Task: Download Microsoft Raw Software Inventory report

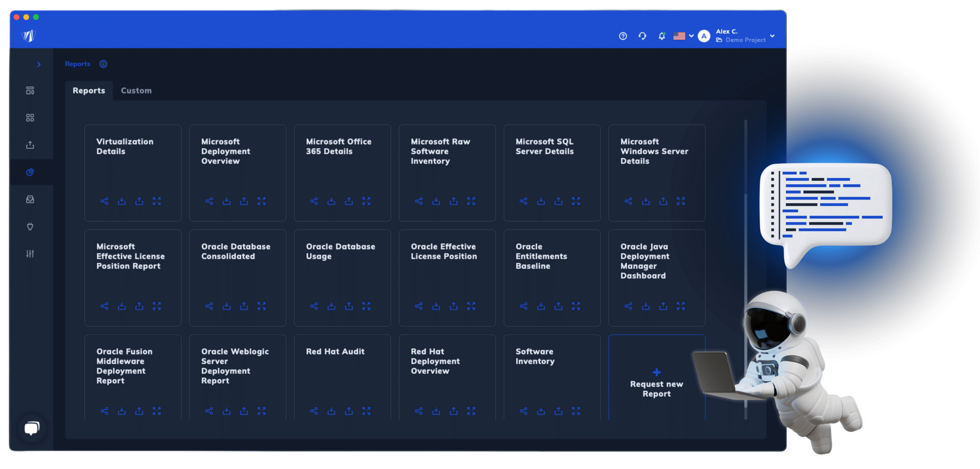Action: (436, 201)
